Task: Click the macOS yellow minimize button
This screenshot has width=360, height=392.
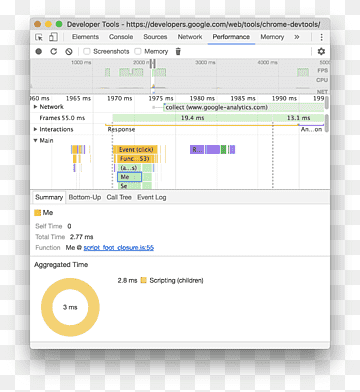Action: (48, 24)
